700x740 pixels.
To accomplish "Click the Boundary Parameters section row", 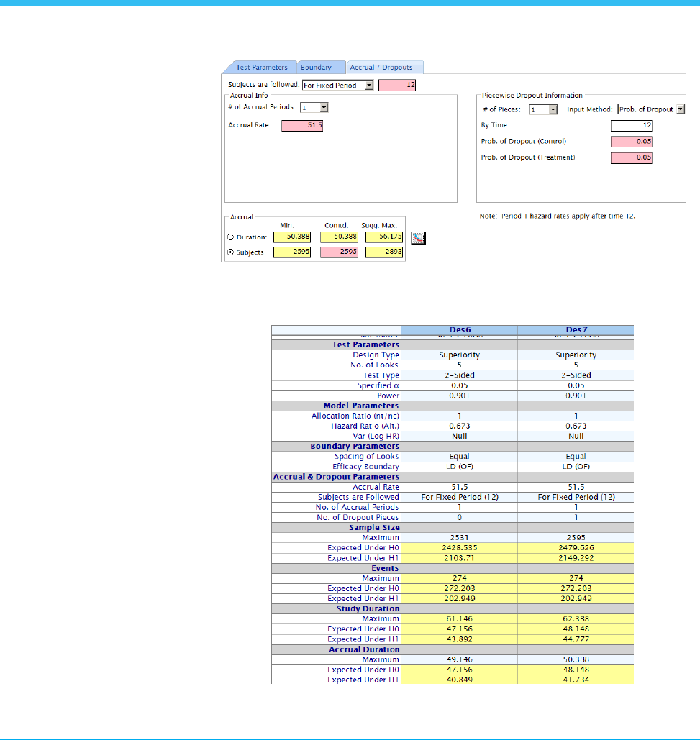I will coord(453,447).
